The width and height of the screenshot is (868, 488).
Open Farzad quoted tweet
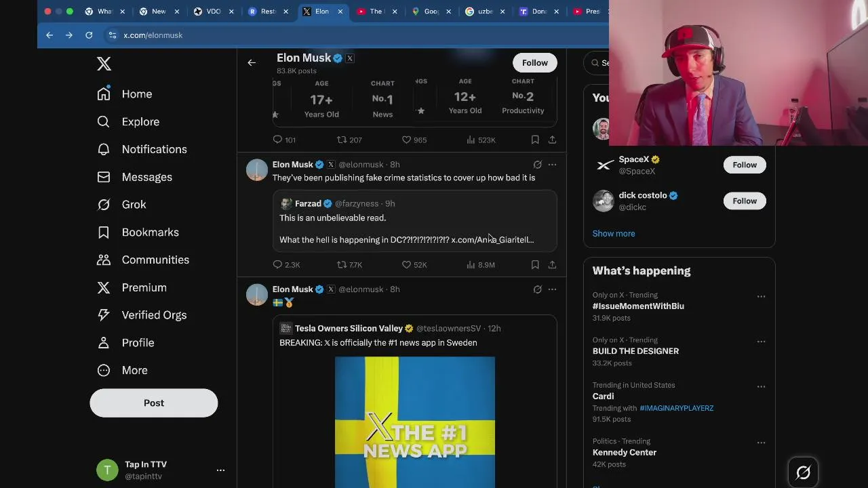(414, 221)
